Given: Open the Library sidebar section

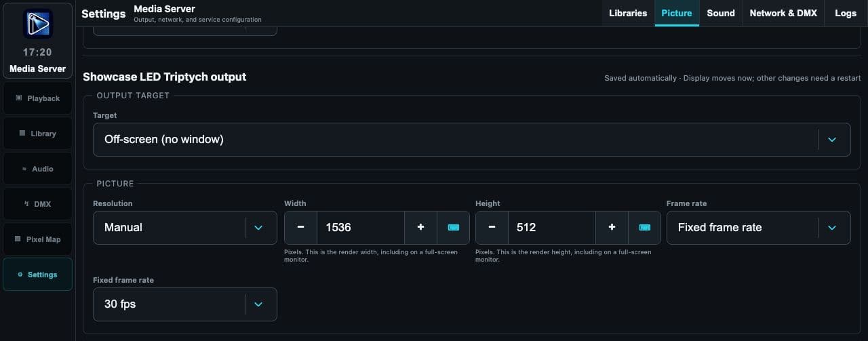Looking at the screenshot, I should tap(37, 134).
